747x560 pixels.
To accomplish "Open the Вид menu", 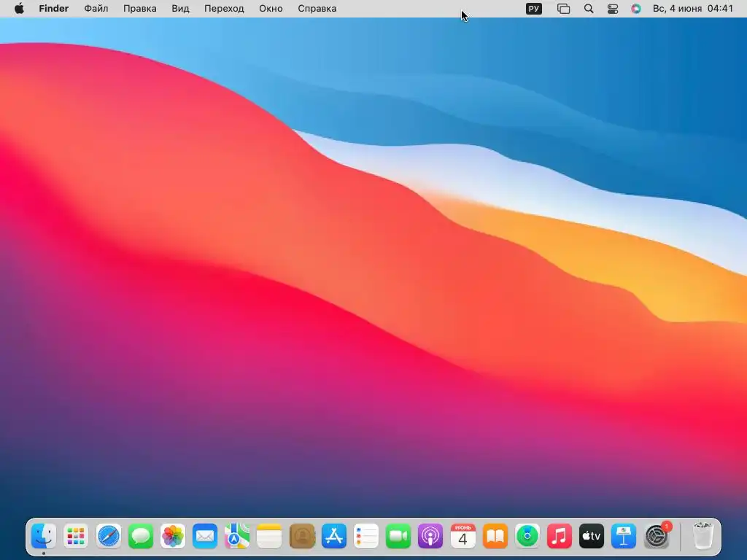I will point(181,9).
